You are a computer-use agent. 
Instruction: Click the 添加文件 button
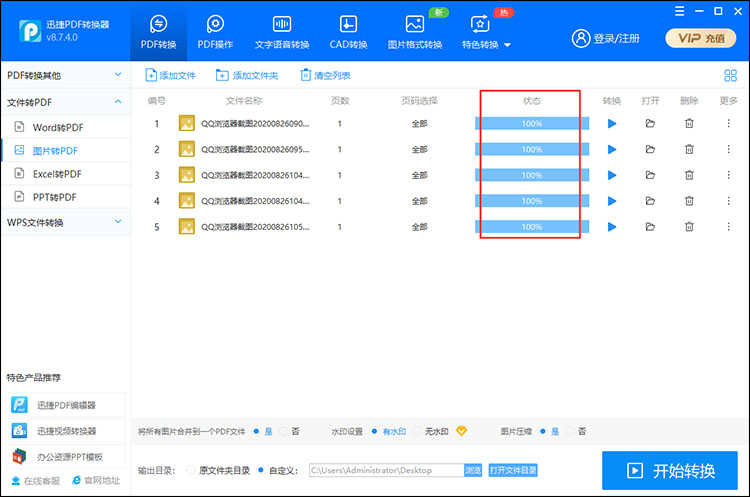(x=170, y=76)
